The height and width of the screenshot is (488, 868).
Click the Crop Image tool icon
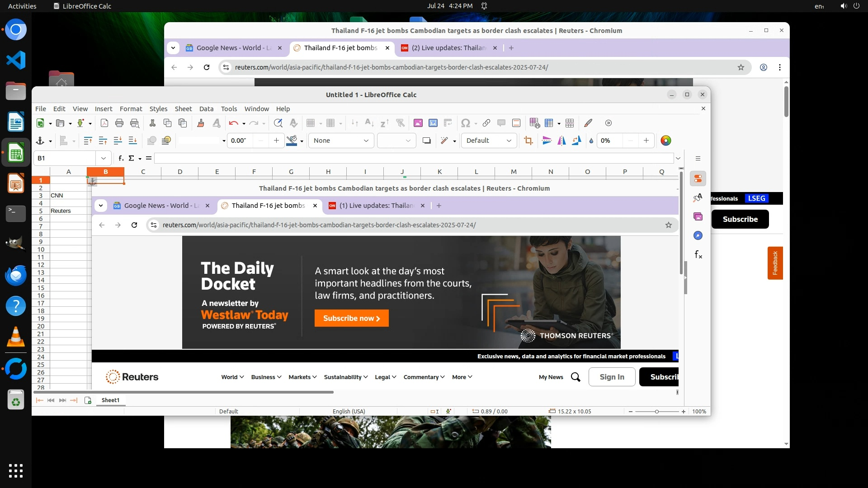click(x=528, y=141)
